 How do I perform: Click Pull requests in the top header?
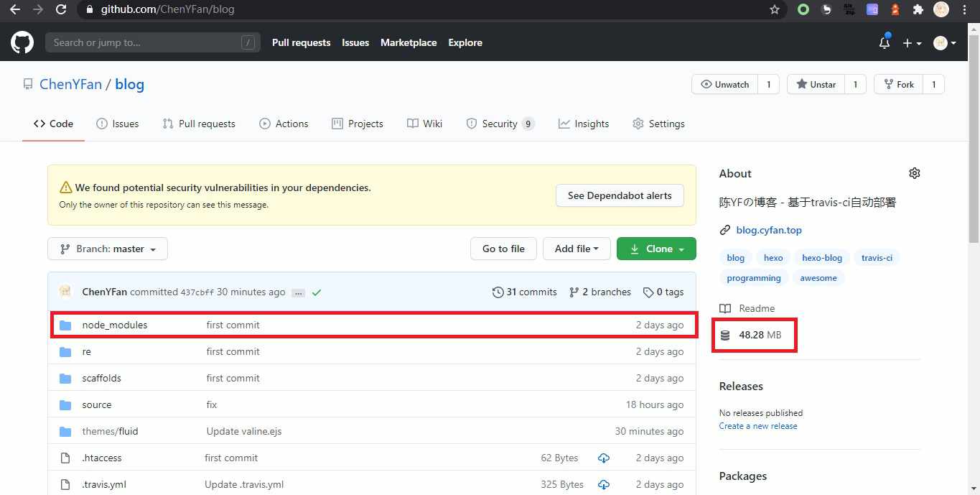click(302, 42)
